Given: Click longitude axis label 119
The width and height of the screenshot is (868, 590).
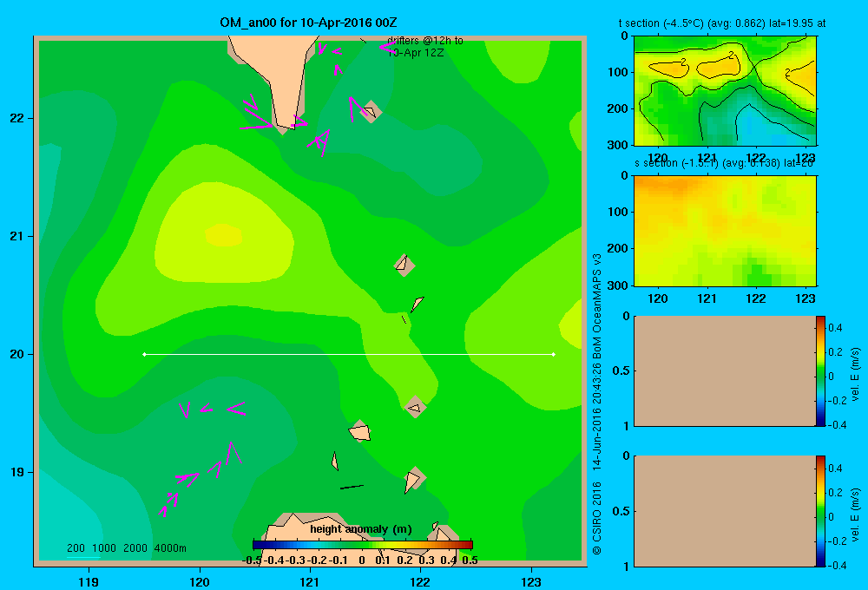Looking at the screenshot, I should [89, 581].
